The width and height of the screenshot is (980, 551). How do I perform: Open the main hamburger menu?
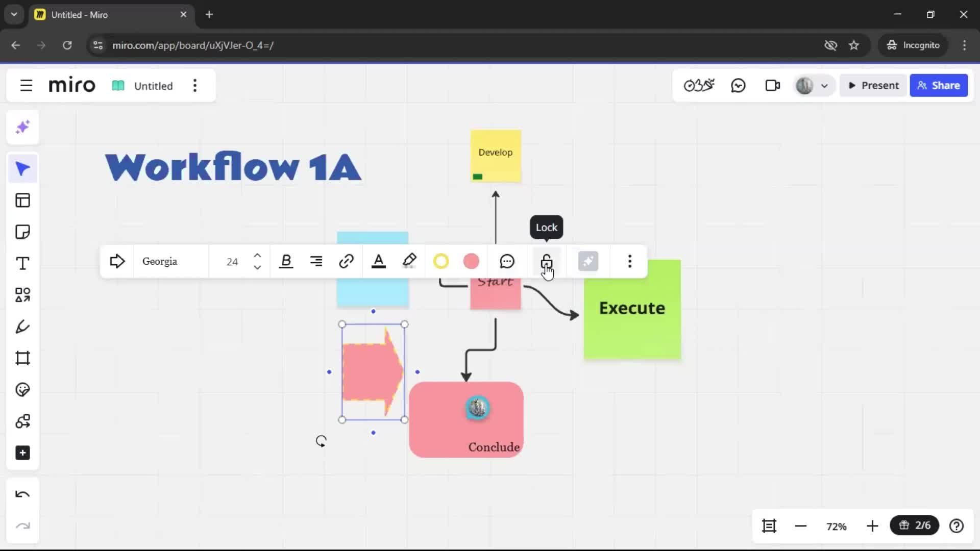[26, 86]
